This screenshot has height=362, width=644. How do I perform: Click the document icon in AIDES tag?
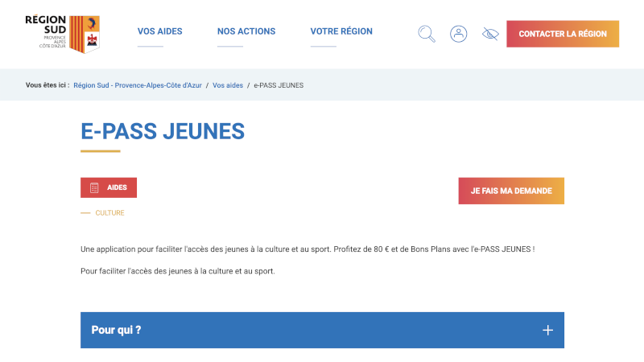pos(94,187)
